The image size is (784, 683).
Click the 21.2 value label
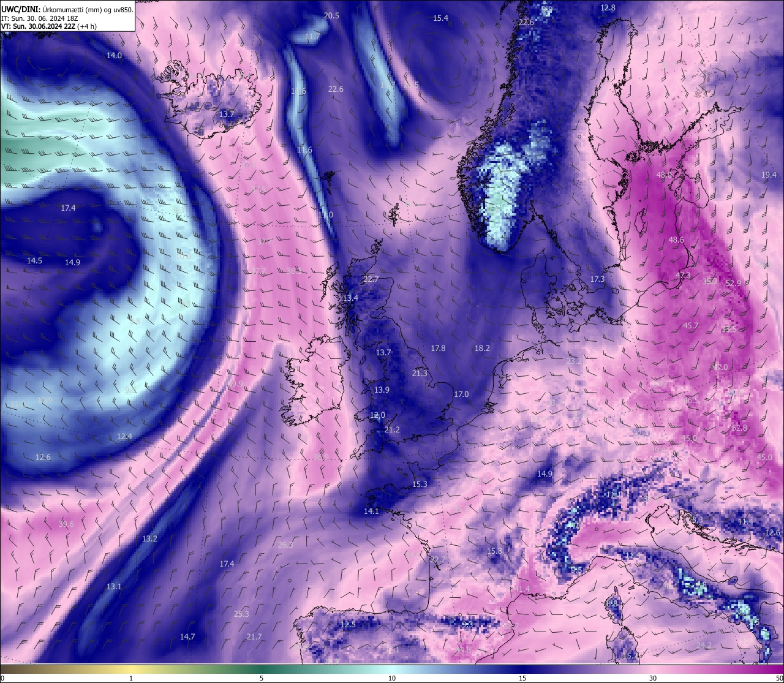pyautogui.click(x=392, y=429)
